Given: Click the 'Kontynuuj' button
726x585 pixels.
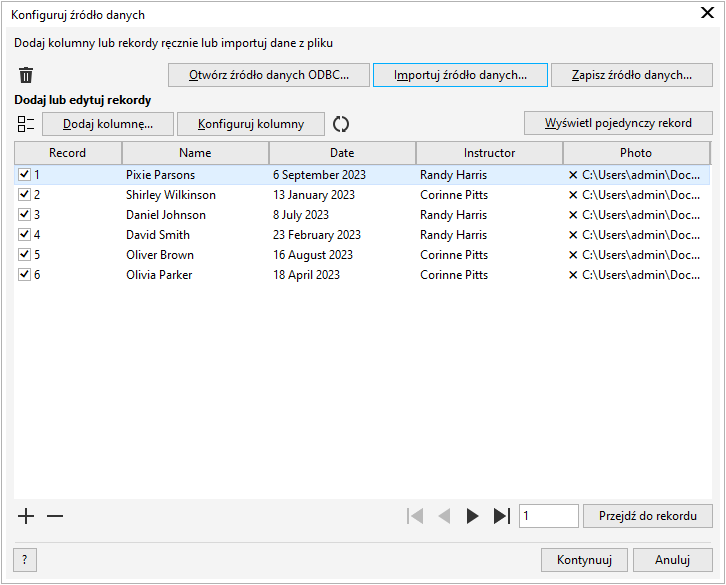Looking at the screenshot, I should click(584, 560).
